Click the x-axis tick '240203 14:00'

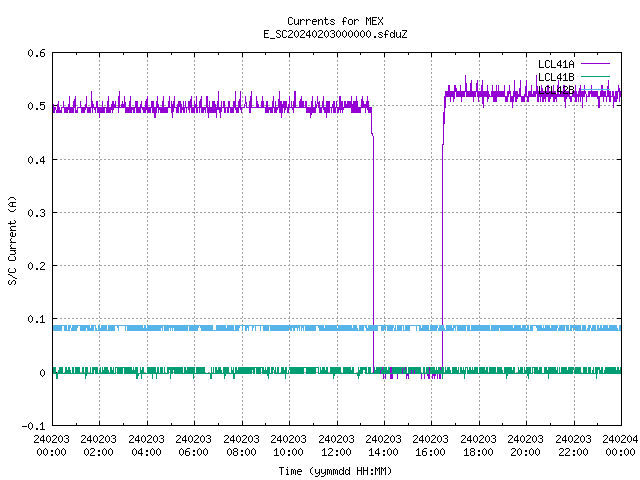coord(383,446)
